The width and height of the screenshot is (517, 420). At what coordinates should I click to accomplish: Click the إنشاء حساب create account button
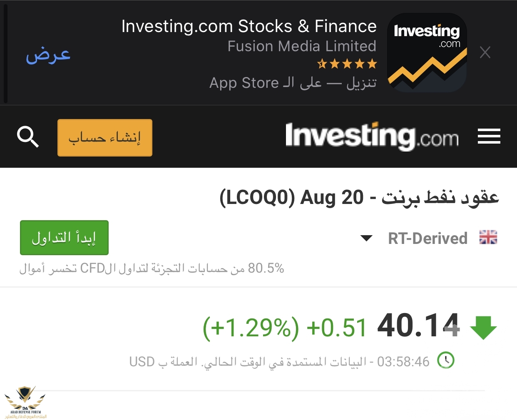pos(105,138)
